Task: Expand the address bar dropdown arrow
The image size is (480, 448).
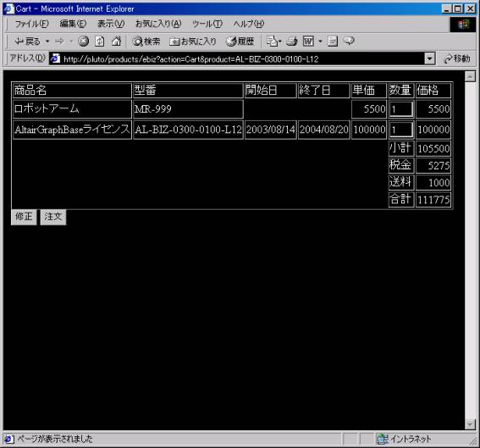Action: pyautogui.click(x=429, y=58)
